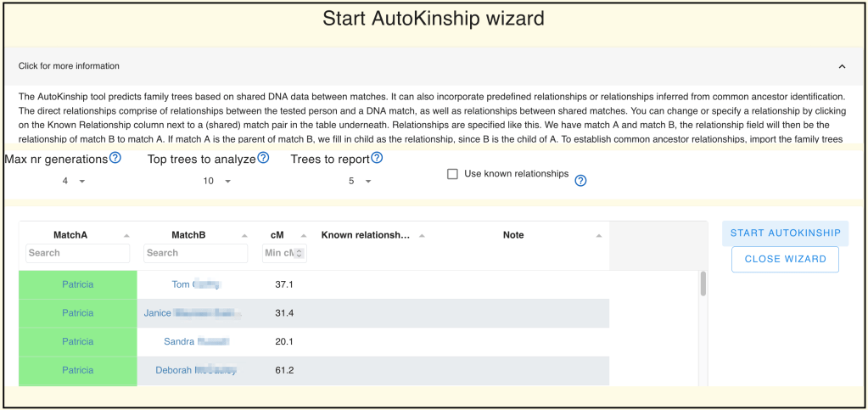Click the MatchB search field
868x410 pixels.
(x=195, y=253)
